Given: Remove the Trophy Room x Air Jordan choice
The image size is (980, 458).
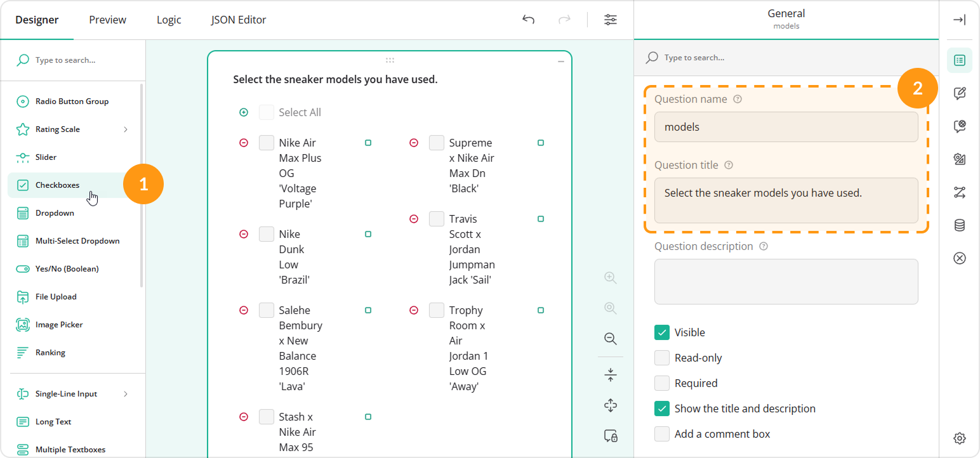Looking at the screenshot, I should pos(414,310).
